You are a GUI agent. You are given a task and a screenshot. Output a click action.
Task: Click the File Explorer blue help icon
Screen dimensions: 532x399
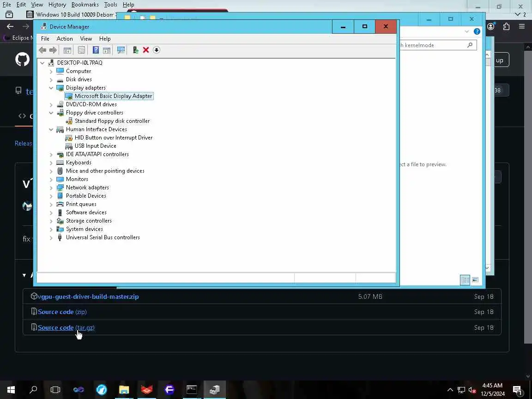(x=477, y=31)
